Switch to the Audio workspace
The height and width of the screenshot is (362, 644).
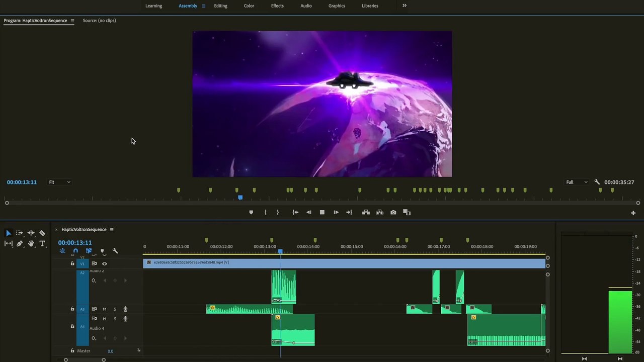(x=306, y=6)
